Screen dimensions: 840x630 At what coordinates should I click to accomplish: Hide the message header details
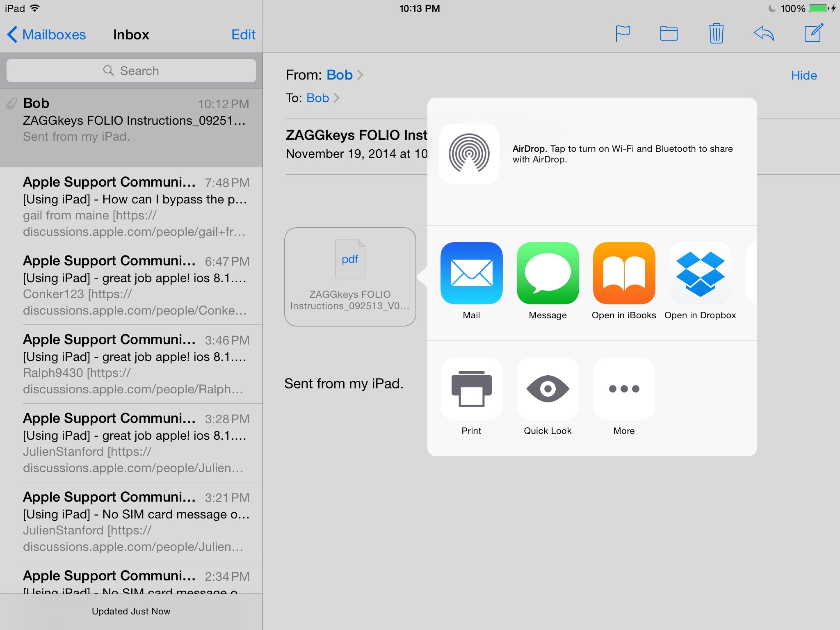coord(803,75)
